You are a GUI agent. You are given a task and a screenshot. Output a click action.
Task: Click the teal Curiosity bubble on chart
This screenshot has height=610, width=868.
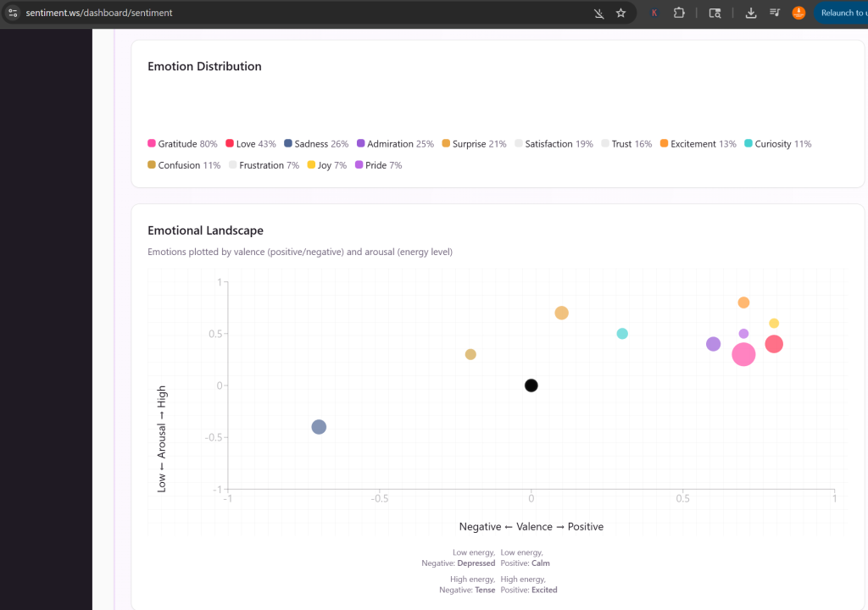point(622,334)
